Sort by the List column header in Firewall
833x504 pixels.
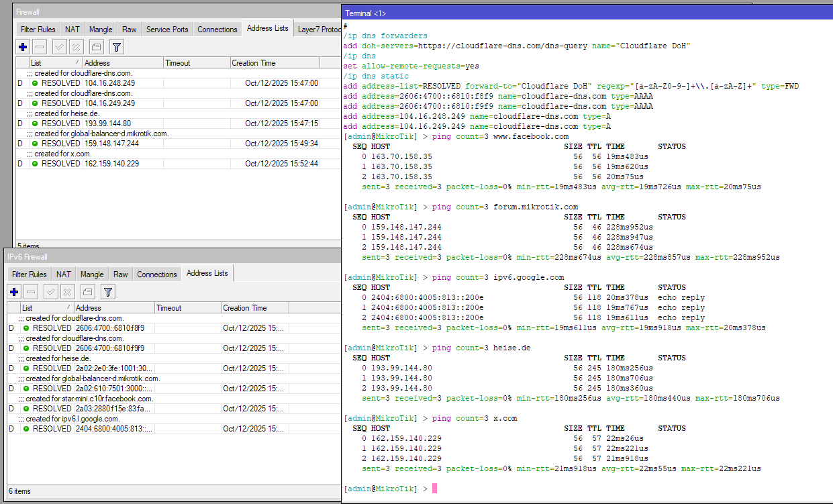[x=55, y=63]
